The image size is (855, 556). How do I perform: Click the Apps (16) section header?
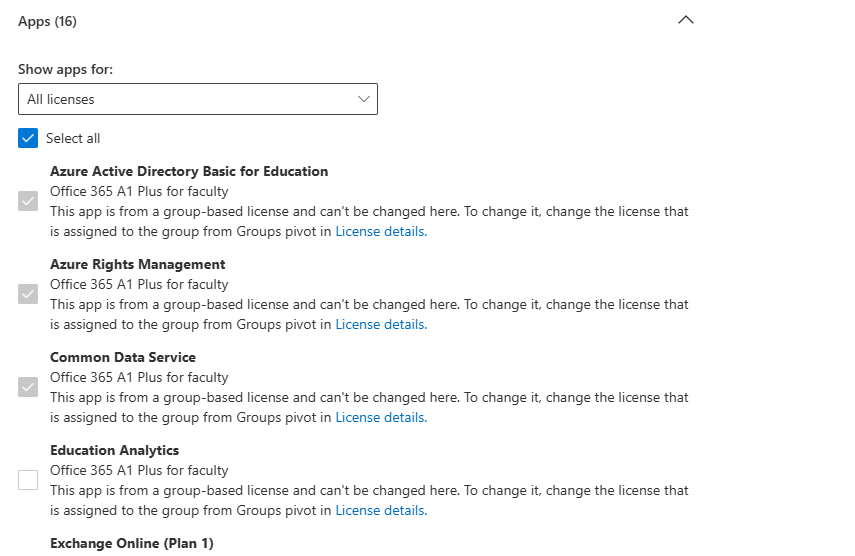point(47,21)
